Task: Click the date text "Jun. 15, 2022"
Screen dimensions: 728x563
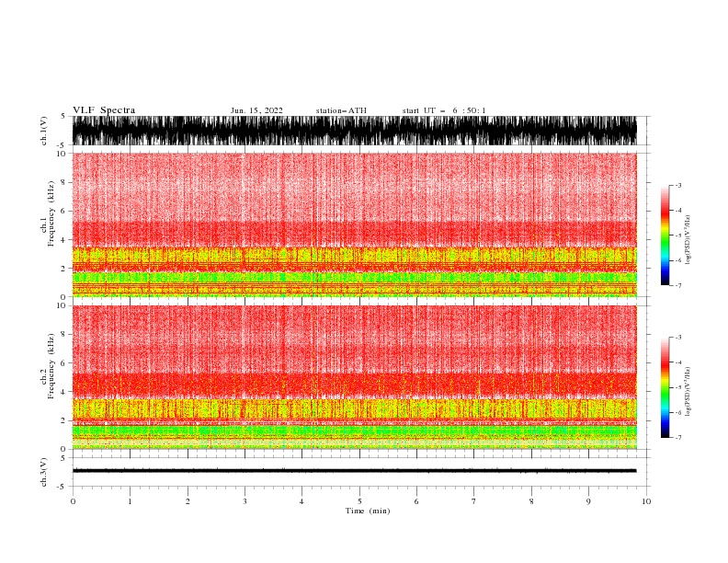Action: pyautogui.click(x=256, y=110)
